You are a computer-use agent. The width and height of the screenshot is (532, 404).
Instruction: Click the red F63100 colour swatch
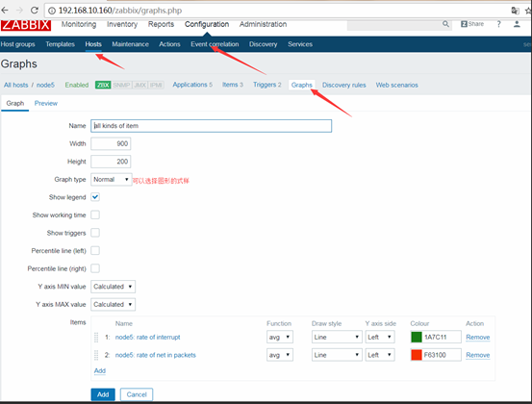417,355
